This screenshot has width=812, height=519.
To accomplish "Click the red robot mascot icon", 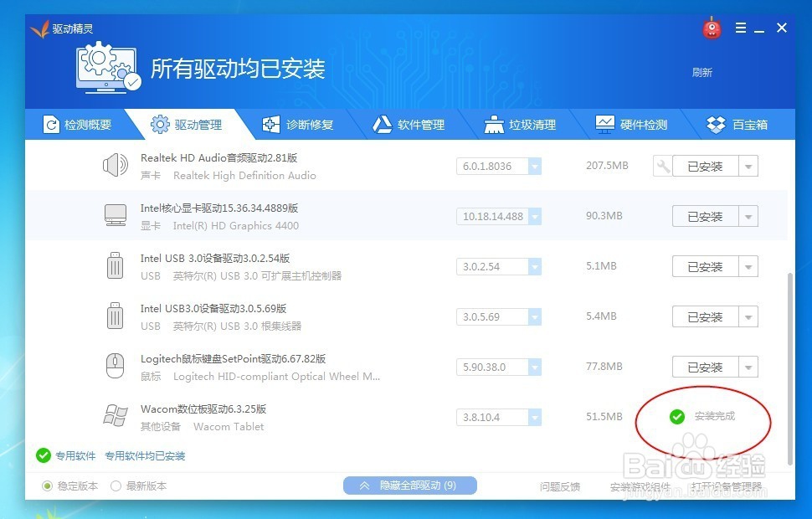I will pos(712,28).
